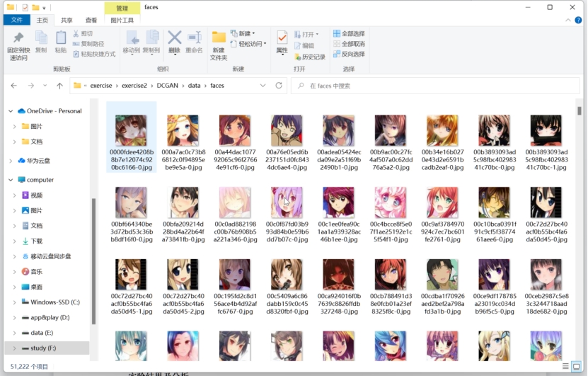Viewport: 588px width, 376px height.
Task: Click the Up directory arrow in navigation bar
Action: (59, 86)
